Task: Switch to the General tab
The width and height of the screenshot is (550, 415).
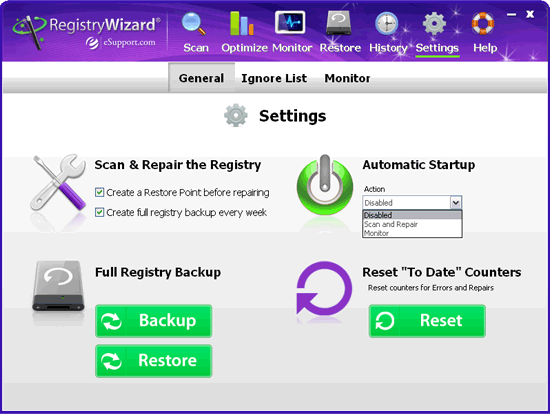Action: point(201,78)
